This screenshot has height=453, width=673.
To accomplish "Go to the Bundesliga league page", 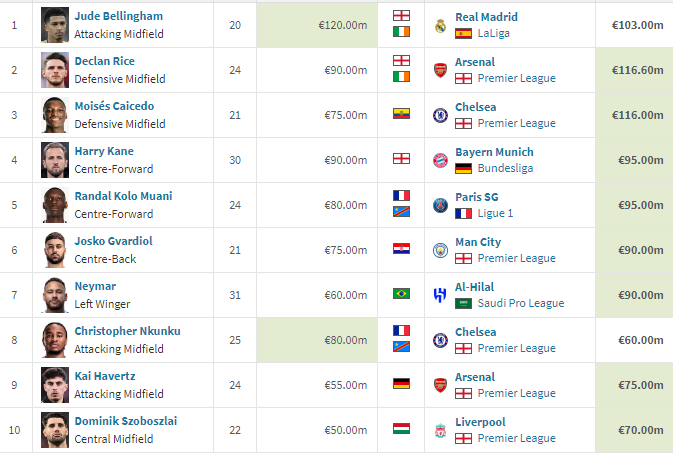I will tap(505, 168).
